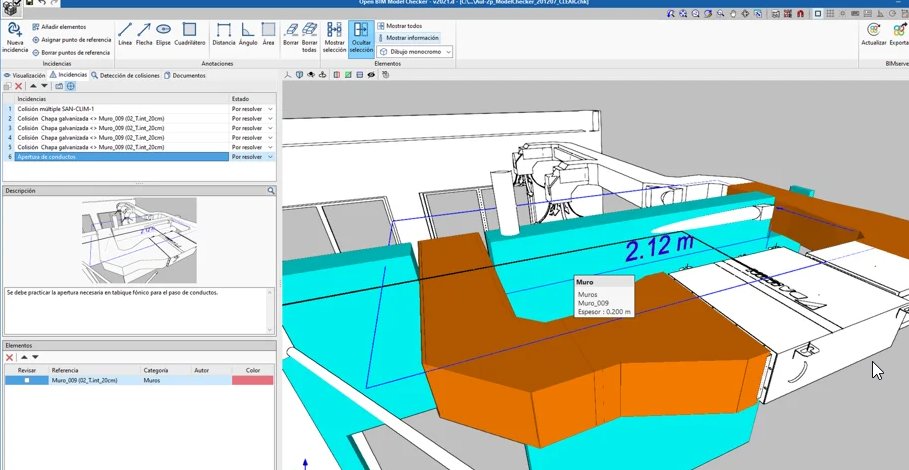Click Asignar punto de referencia
Image resolution: width=909 pixels, height=470 pixels.
pyautogui.click(x=71, y=40)
